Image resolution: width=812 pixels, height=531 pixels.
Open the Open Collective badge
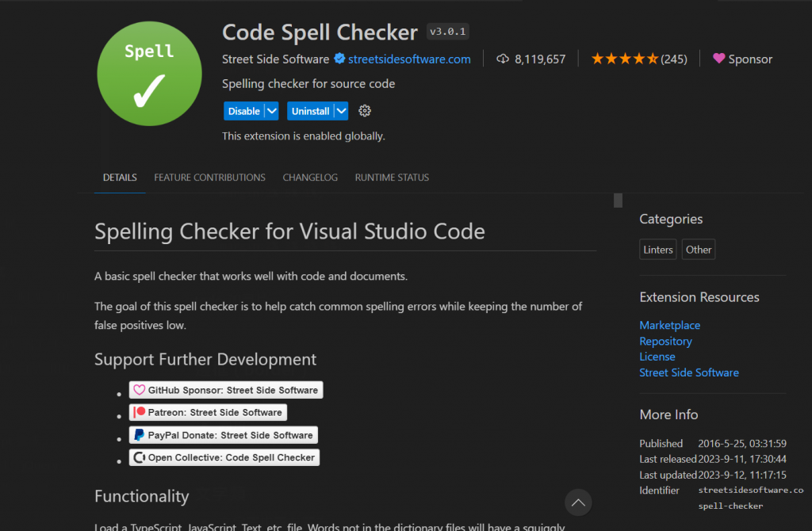tap(224, 457)
